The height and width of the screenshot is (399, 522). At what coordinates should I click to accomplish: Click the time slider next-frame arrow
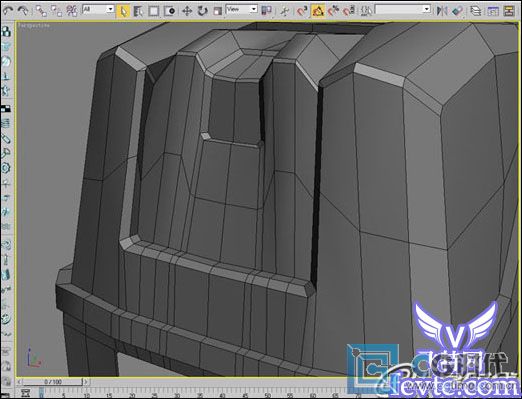86,382
